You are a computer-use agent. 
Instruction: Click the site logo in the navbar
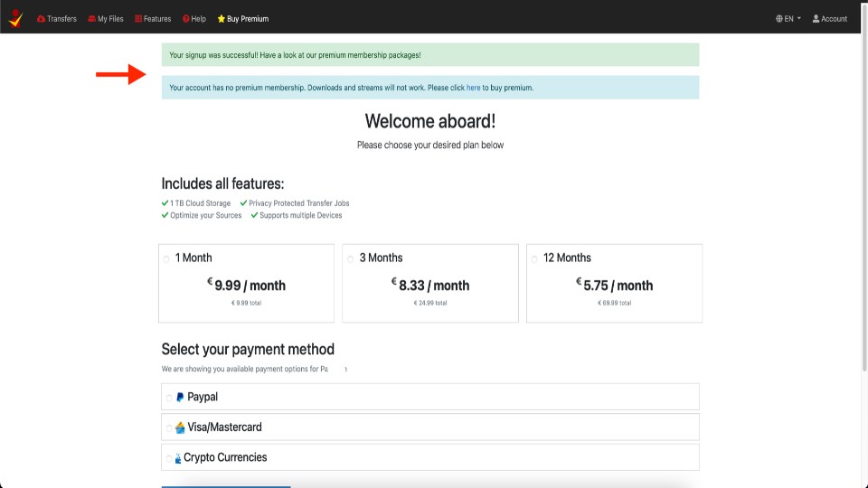16,18
